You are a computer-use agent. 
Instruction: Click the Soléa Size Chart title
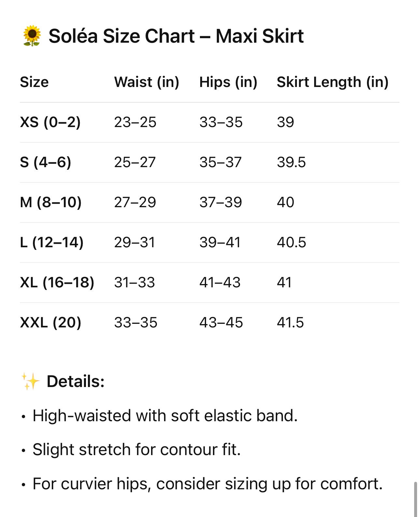pyautogui.click(x=176, y=36)
